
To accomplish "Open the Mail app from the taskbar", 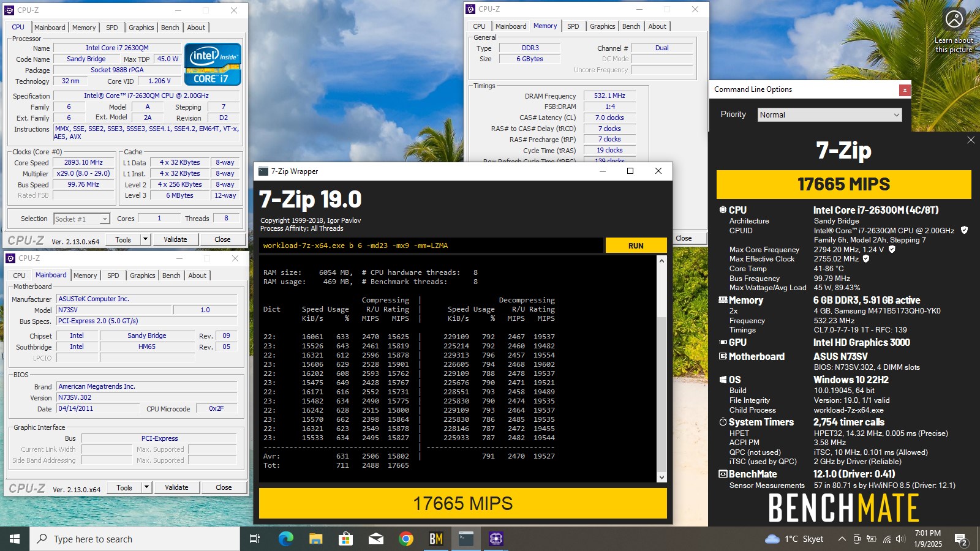I will 375,539.
